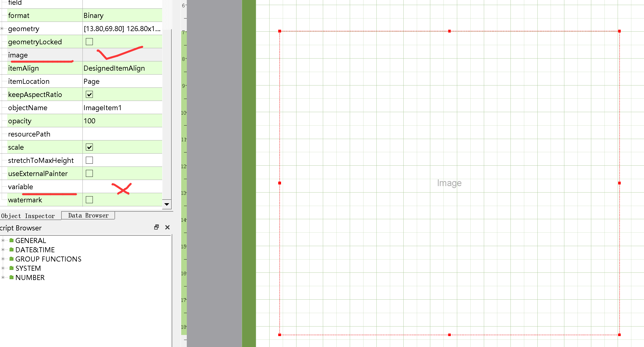Click the itemLocation Page value
Screen dimensions: 644x347
[91, 81]
